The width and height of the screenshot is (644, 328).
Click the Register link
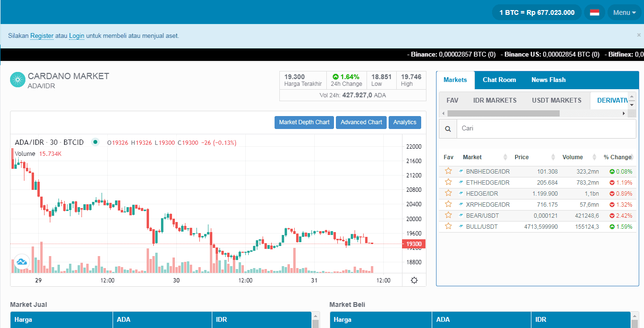tap(42, 35)
